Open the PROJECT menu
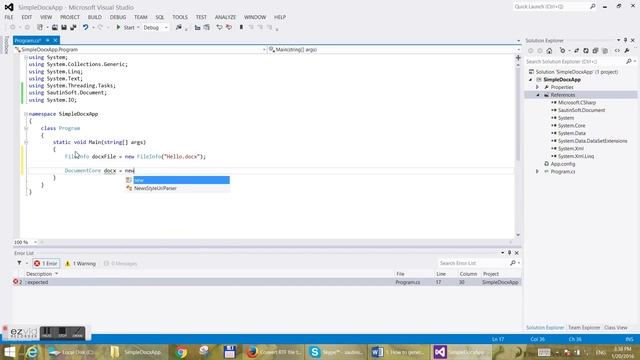This screenshot has width=640, height=360. [x=70, y=17]
